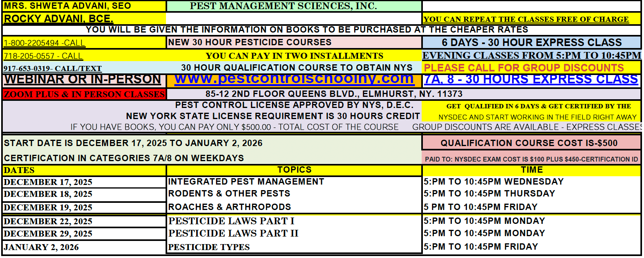Click the 718-205-0557 call number
This screenshot has width=644, height=258.
coord(43,56)
